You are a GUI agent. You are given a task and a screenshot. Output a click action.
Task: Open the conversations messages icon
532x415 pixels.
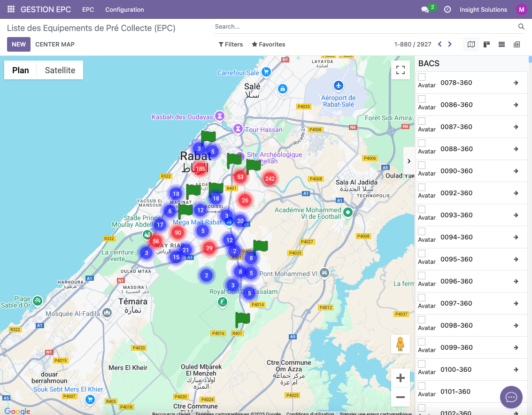pos(425,9)
